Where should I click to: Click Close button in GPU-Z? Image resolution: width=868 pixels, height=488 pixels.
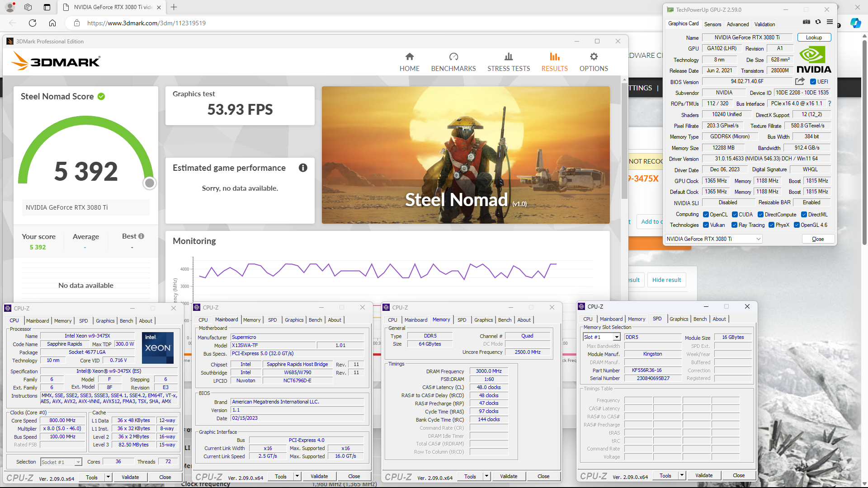(x=818, y=239)
